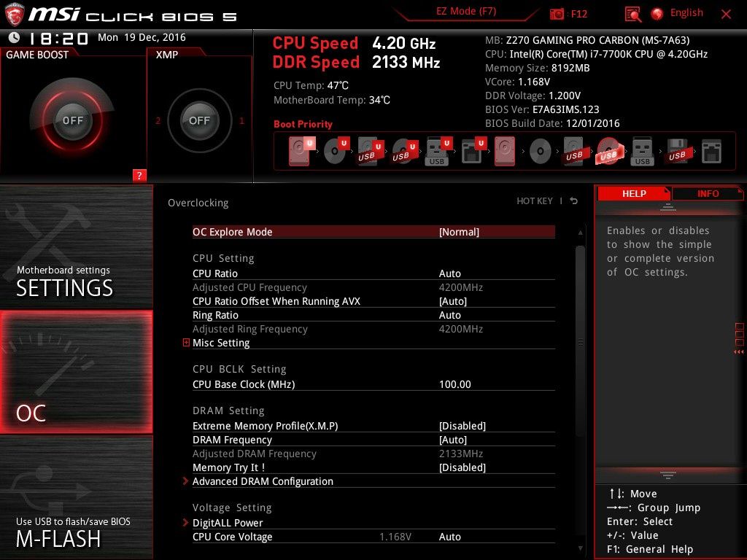Switch to the HELP tab
The image size is (747, 560).
coord(634,193)
